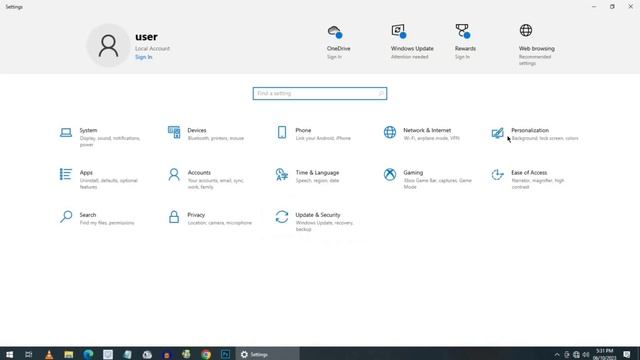Open the network tray icon

[576, 355]
